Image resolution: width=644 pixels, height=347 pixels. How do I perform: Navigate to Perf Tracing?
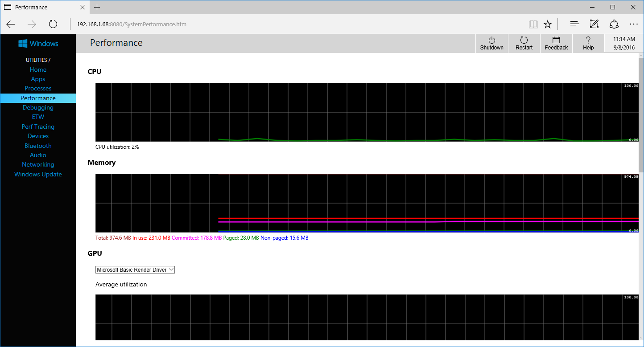pos(38,127)
